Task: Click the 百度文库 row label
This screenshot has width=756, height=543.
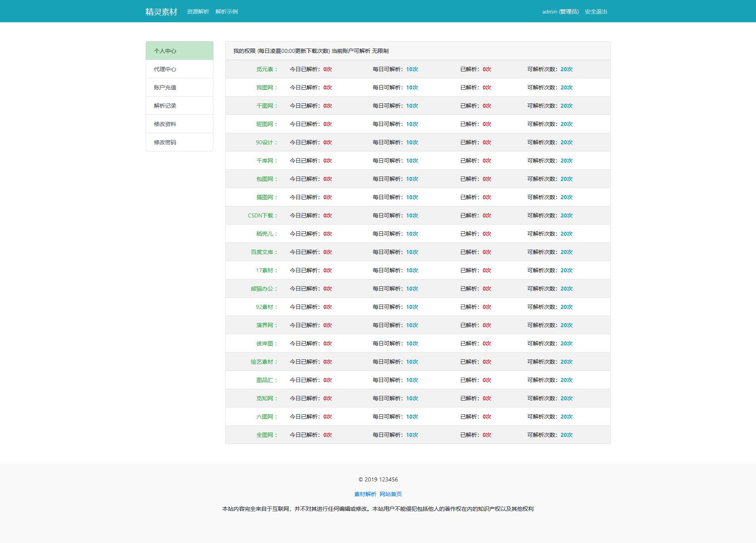Action: [262, 252]
